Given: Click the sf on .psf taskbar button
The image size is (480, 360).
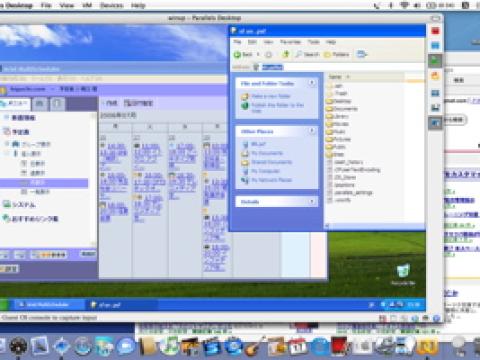Looking at the screenshot, I should 122,305.
